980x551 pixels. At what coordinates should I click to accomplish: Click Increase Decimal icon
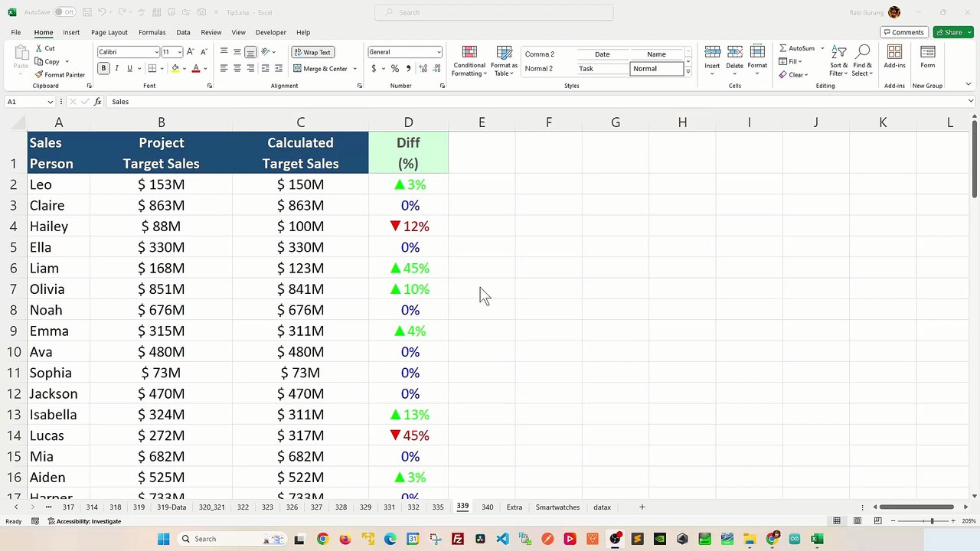422,68
